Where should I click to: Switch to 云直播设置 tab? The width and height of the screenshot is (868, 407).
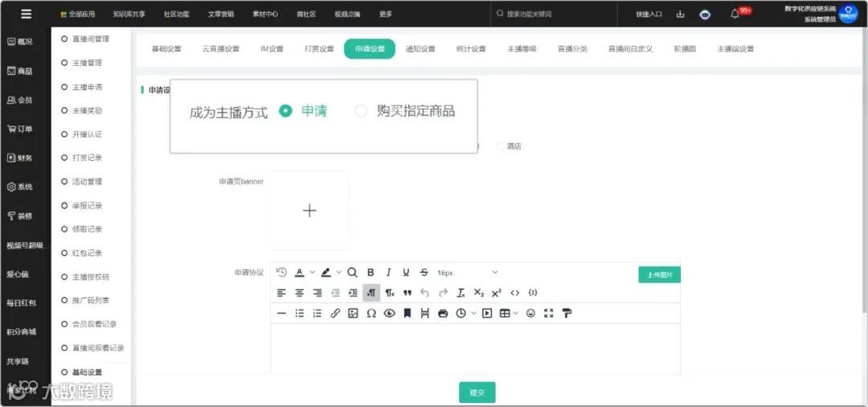coord(221,49)
